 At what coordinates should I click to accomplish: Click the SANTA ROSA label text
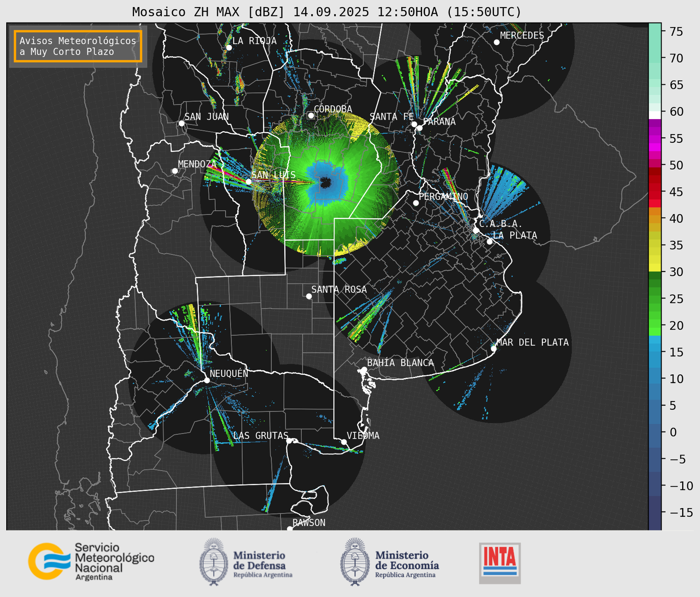click(339, 289)
